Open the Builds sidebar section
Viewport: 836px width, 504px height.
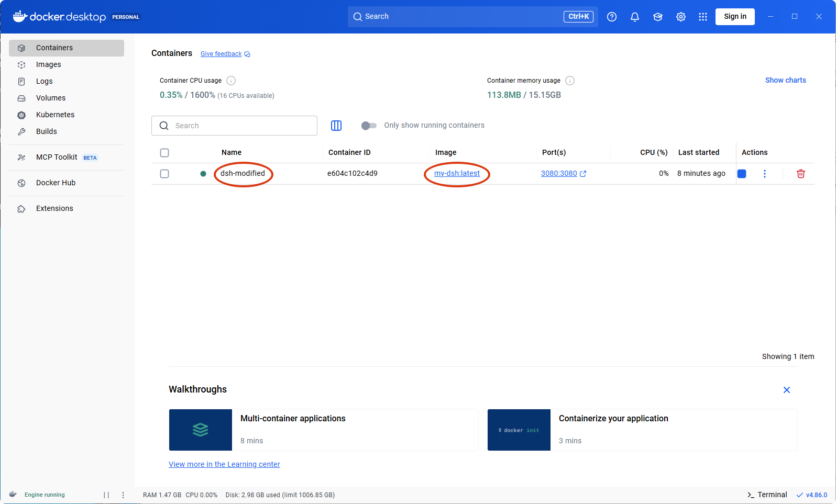pyautogui.click(x=67, y=131)
